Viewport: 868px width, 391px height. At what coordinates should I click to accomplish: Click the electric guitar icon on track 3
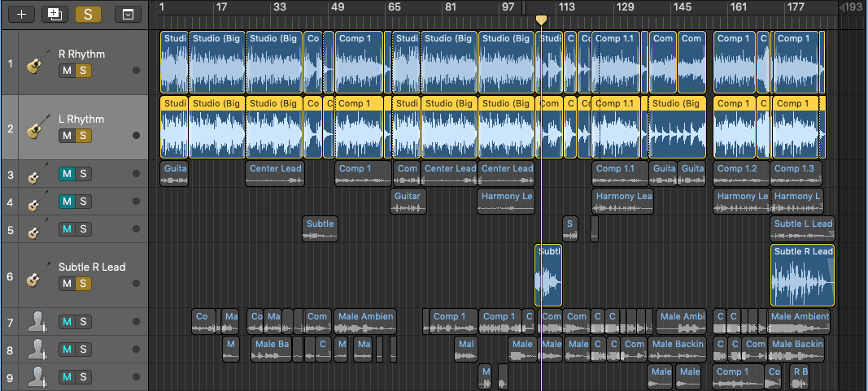click(35, 174)
